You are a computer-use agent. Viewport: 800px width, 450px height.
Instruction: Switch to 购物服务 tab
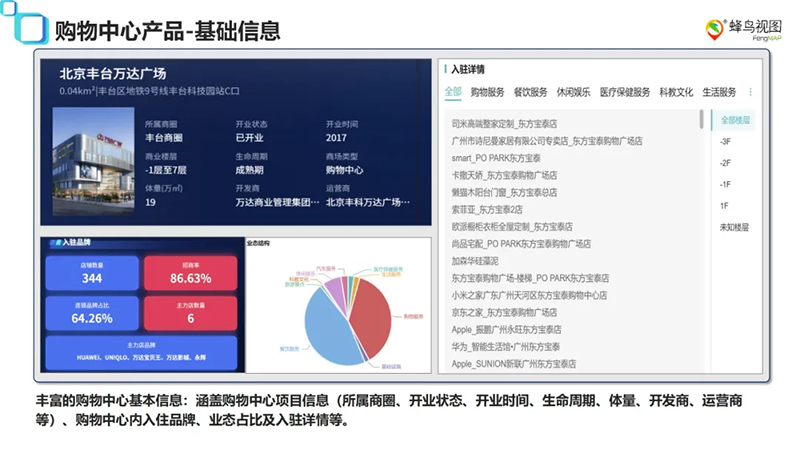pyautogui.click(x=487, y=92)
